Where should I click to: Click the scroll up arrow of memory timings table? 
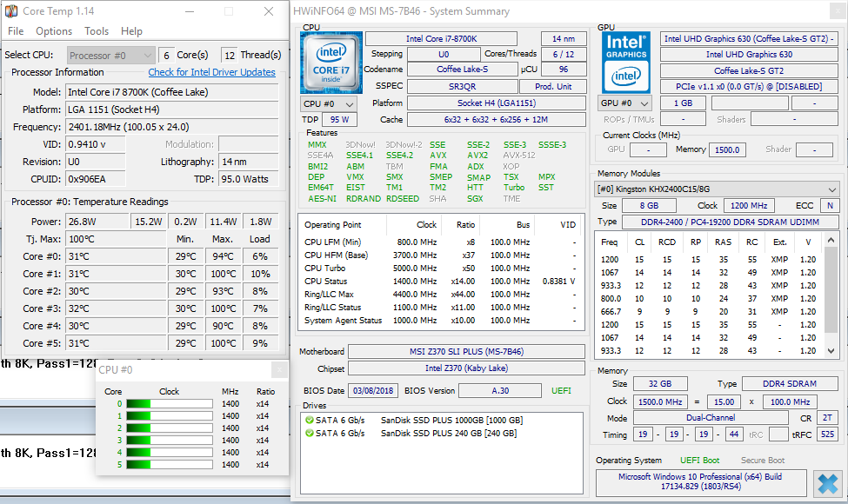pyautogui.click(x=831, y=240)
